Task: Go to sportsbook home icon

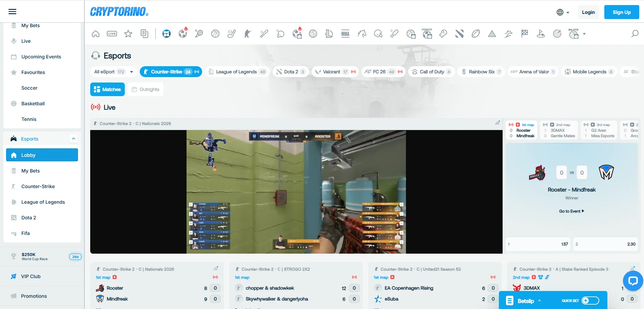Action: point(96,34)
